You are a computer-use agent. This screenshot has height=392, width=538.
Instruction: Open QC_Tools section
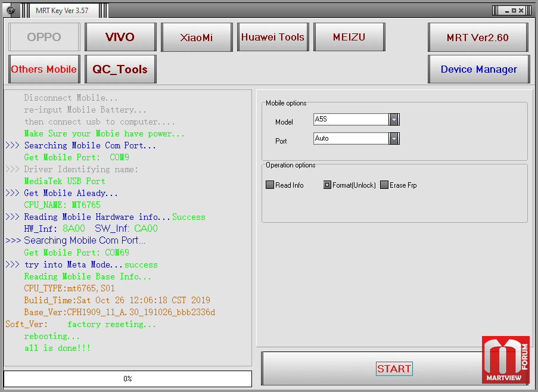pyautogui.click(x=120, y=69)
